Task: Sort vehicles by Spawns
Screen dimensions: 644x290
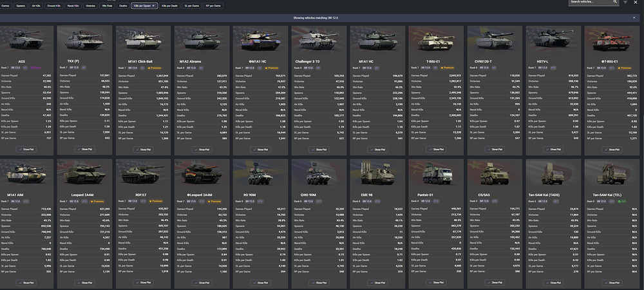Action: [21, 6]
